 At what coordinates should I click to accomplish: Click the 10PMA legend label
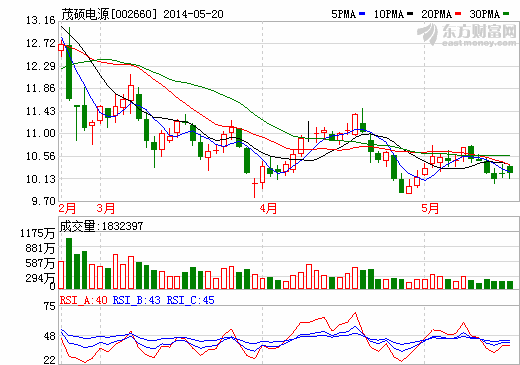point(388,14)
